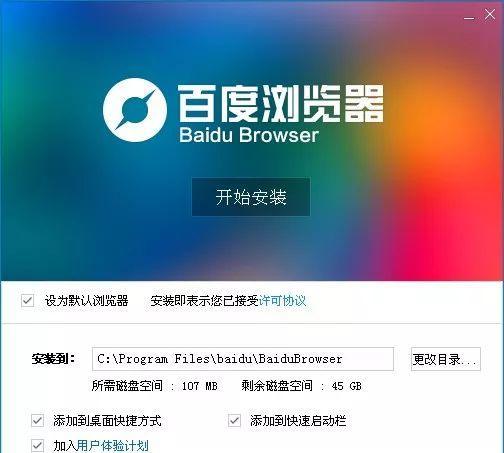Screen dimensions: 504x453
Task: Minimize the installer window
Action: pyautogui.click(x=469, y=16)
